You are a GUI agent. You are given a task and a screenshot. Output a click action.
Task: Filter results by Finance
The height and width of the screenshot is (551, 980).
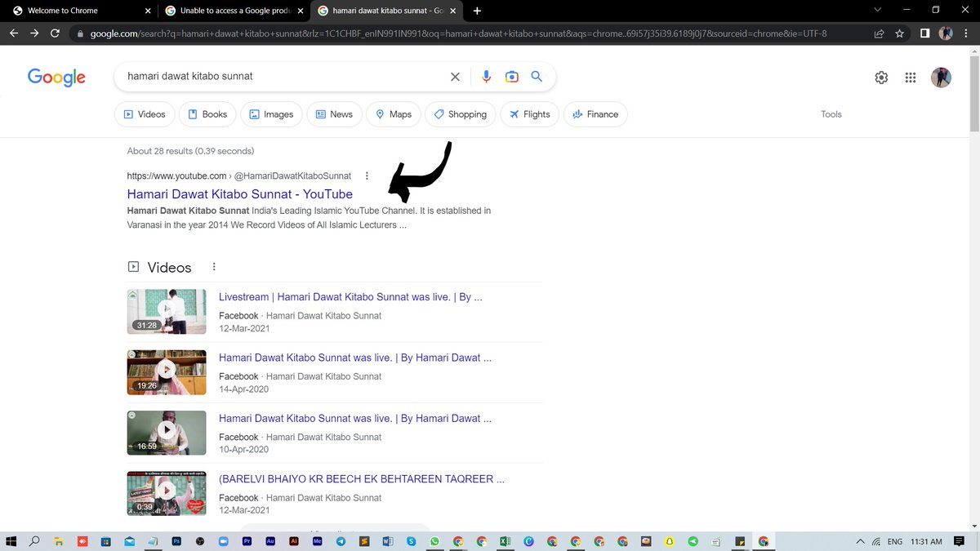coord(595,114)
